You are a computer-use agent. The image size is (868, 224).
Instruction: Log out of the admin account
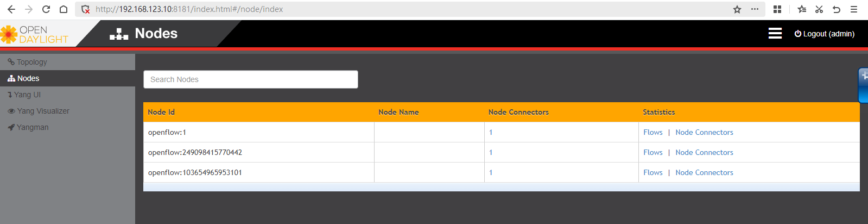pyautogui.click(x=825, y=34)
